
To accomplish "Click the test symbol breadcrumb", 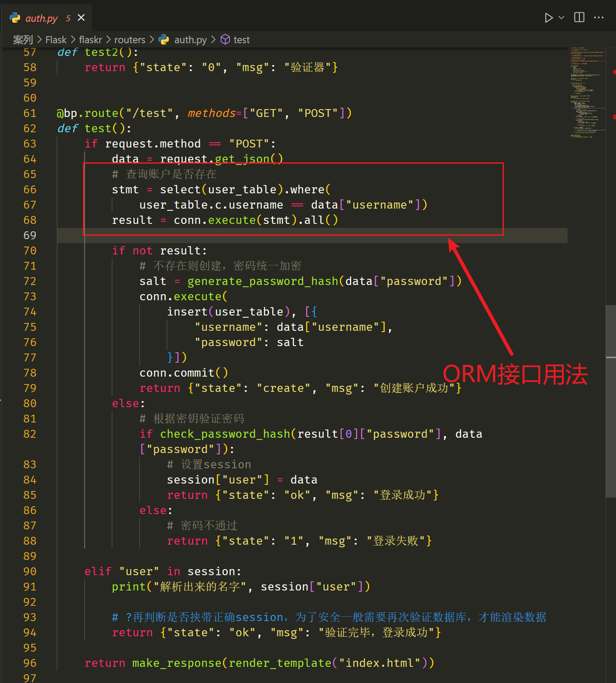I will pos(242,40).
